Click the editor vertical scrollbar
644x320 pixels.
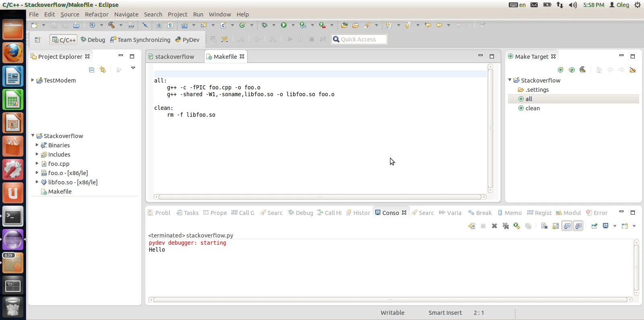tap(490, 128)
